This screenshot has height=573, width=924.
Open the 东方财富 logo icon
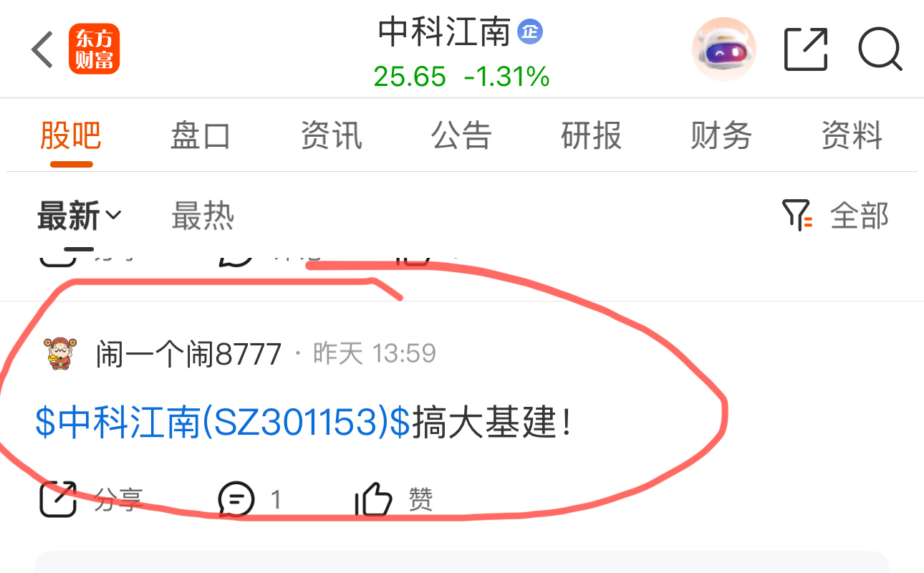[94, 49]
